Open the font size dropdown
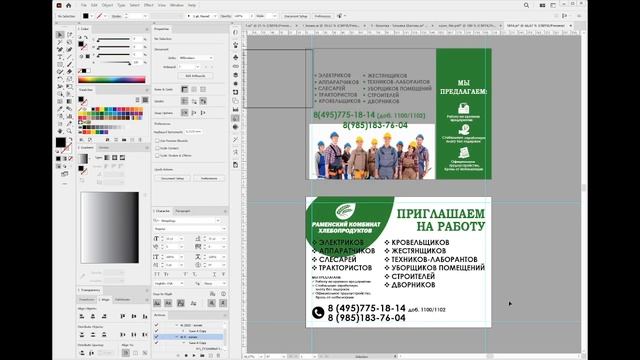Viewport: 640px width, 360px height. tap(182, 239)
